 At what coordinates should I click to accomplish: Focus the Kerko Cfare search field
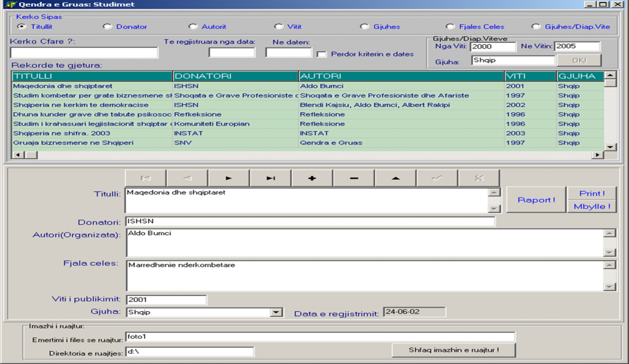[x=84, y=53]
